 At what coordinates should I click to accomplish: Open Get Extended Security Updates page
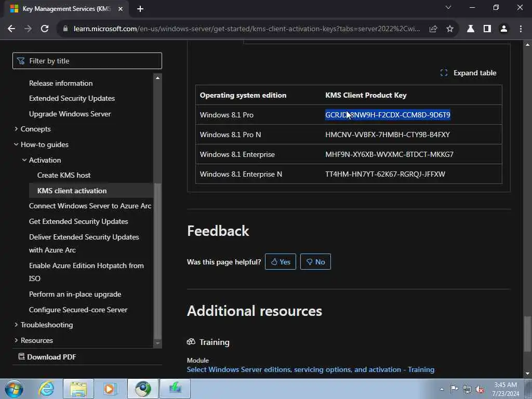coord(78,221)
